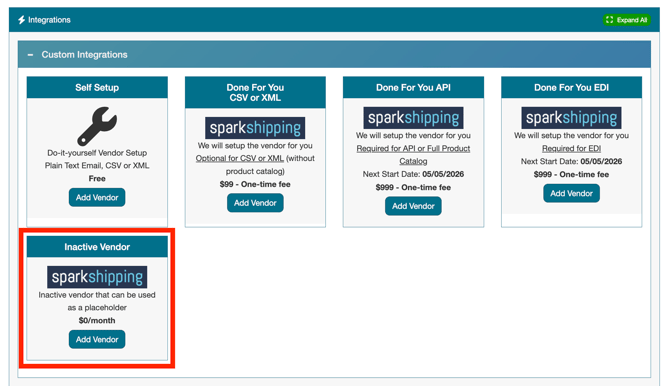Click the Integrations panel title text
Viewport: 670px width, 386px height.
click(49, 20)
